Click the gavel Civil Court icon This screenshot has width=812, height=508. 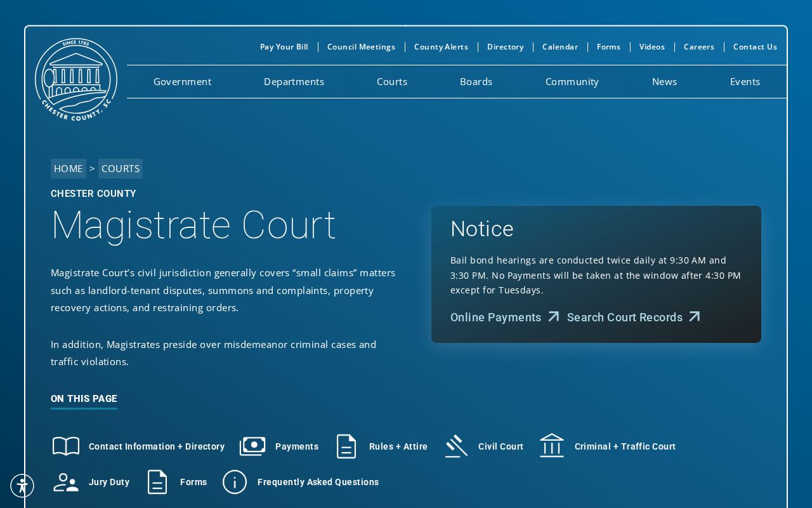tap(456, 446)
